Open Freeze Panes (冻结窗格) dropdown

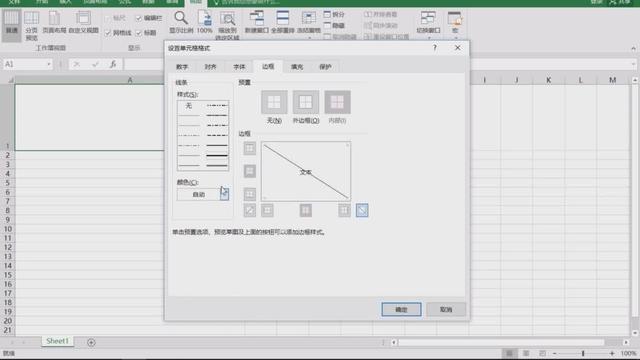pos(308,25)
